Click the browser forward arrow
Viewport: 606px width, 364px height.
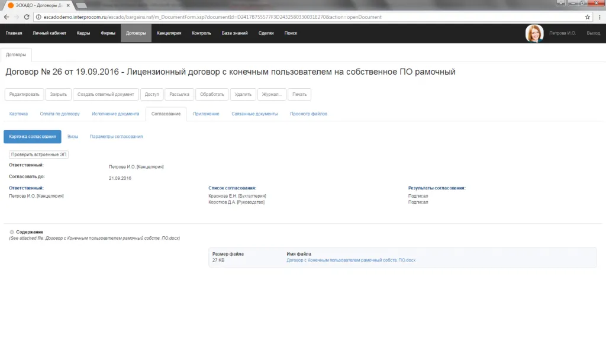16,17
